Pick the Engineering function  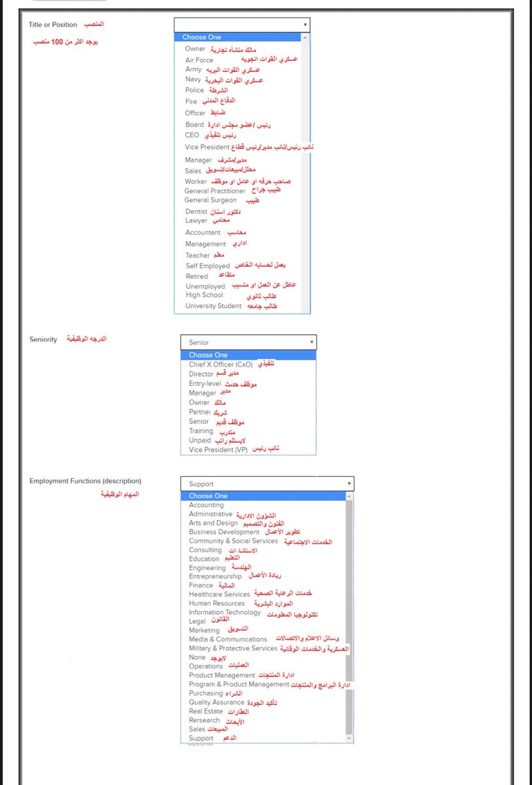(207, 568)
